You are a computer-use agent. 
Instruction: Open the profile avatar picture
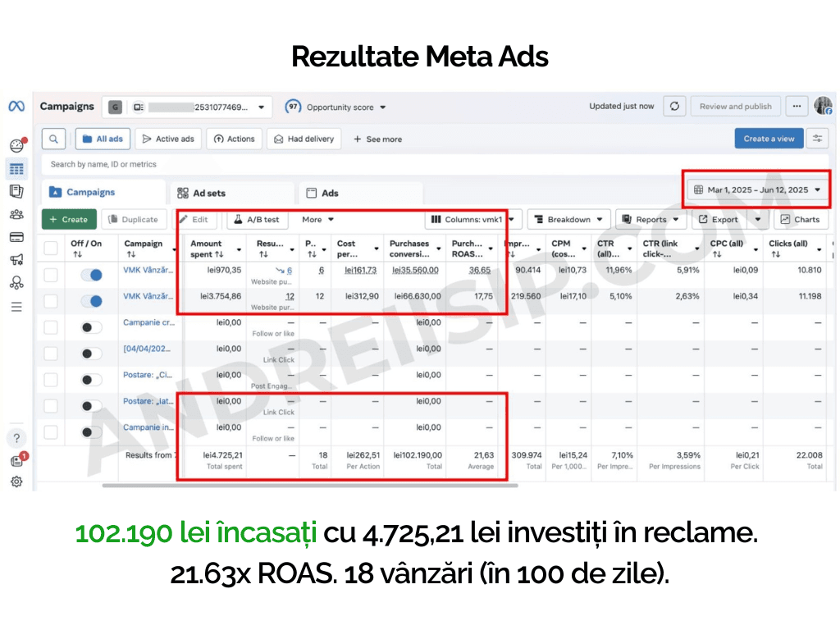point(823,106)
